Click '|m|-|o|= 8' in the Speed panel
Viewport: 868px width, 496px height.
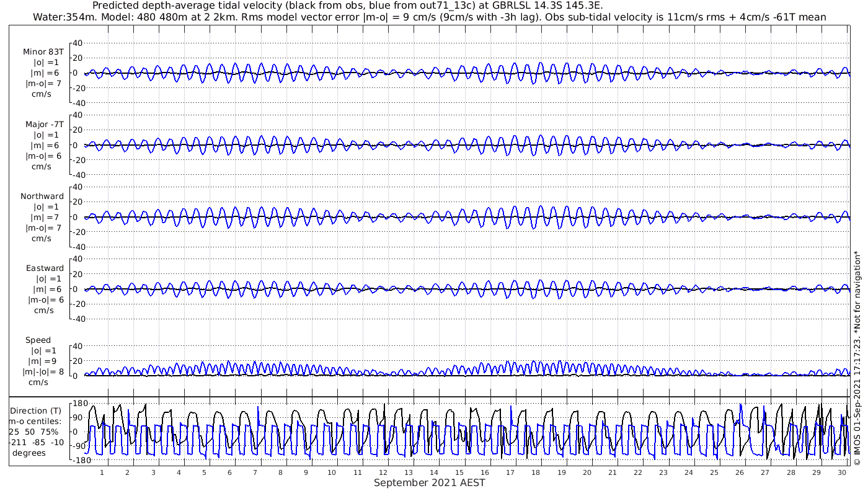[43, 371]
